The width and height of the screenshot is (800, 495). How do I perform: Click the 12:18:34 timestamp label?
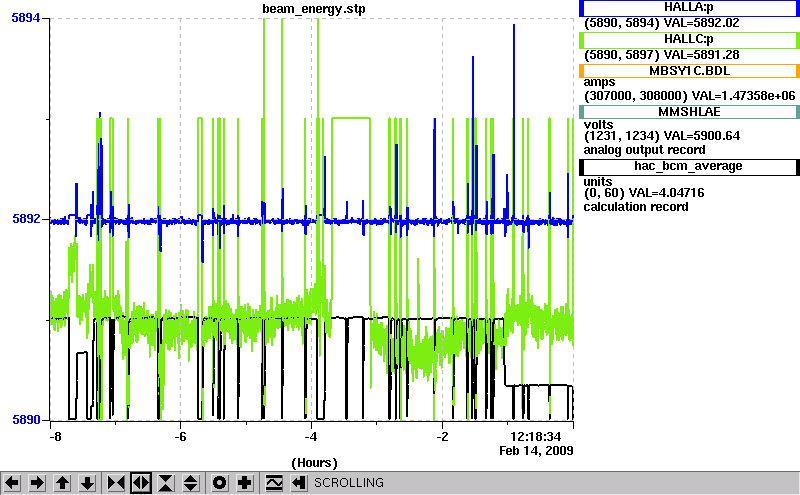click(x=536, y=437)
